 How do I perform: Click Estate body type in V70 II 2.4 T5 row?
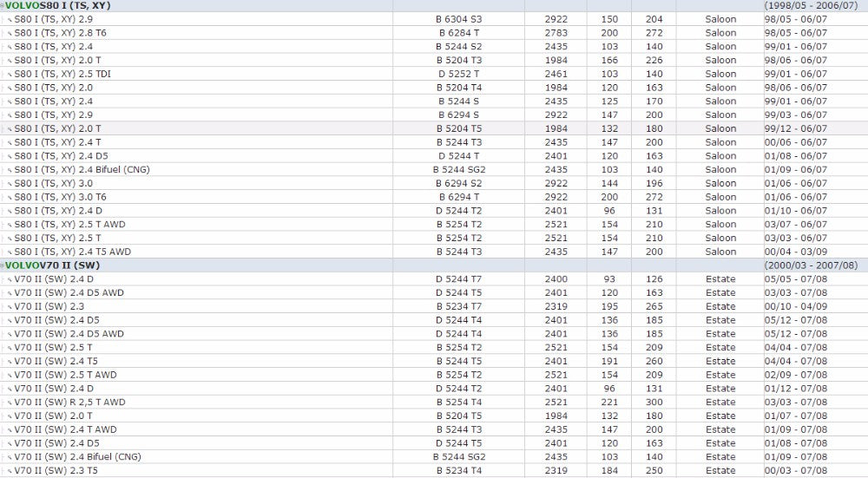720,361
